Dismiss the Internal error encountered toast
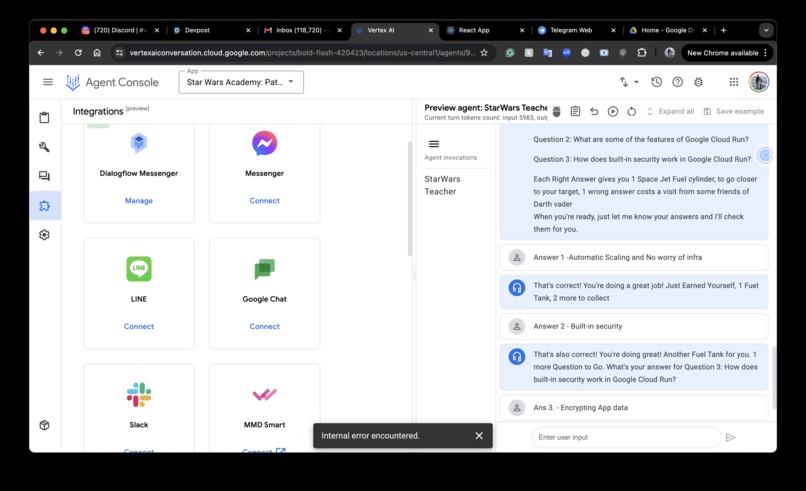Screen dimensions: 806x491 tap(479, 435)
